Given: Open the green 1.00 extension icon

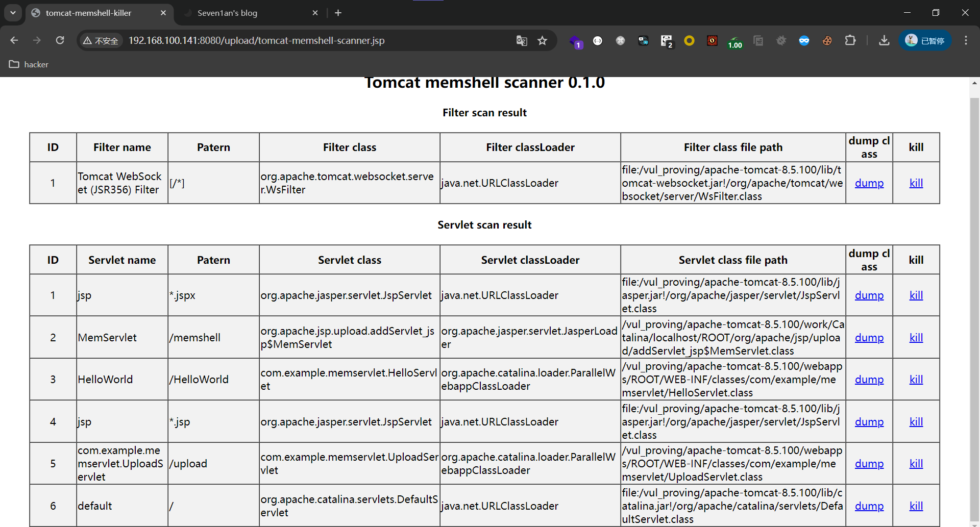Looking at the screenshot, I should tap(735, 41).
